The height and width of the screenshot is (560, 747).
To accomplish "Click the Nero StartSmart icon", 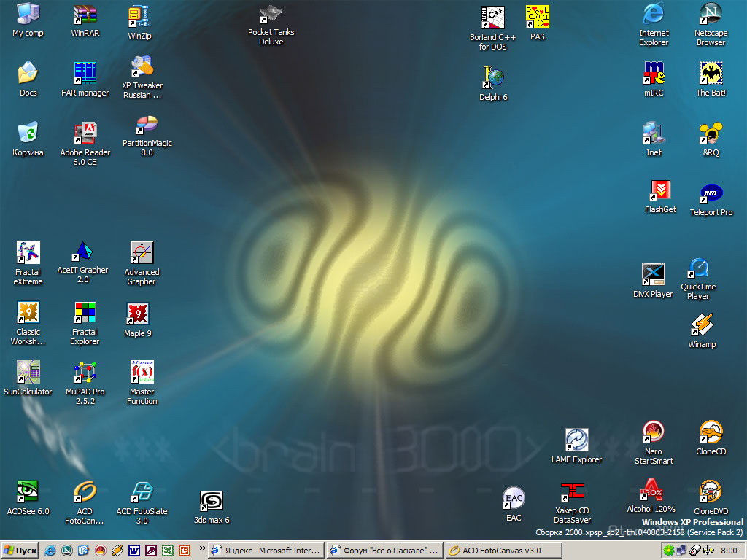I will (x=654, y=432).
